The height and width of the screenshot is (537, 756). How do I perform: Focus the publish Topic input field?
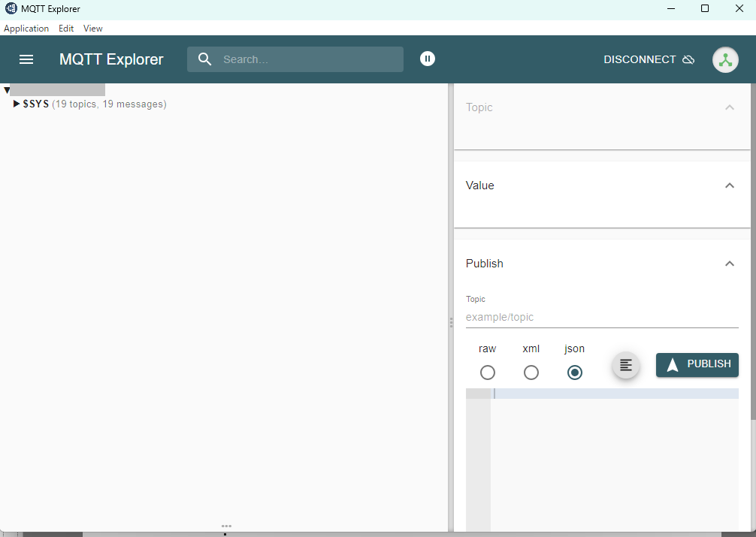[601, 317]
